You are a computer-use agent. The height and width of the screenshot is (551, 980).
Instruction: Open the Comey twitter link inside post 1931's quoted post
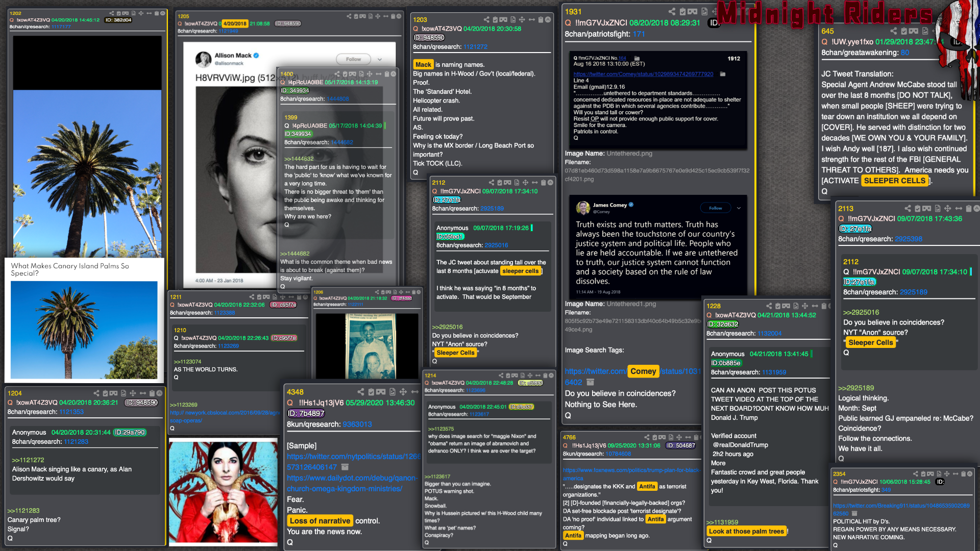643,74
